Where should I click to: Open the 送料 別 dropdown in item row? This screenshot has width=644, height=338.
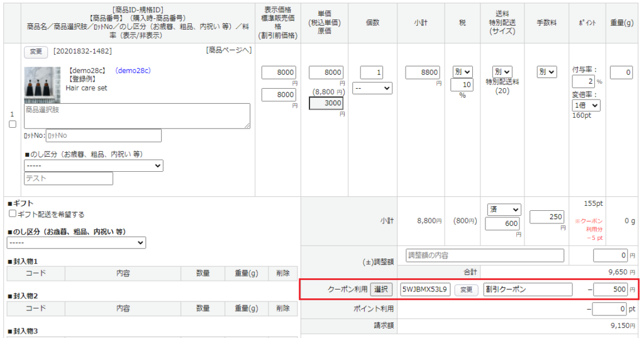pyautogui.click(x=502, y=72)
